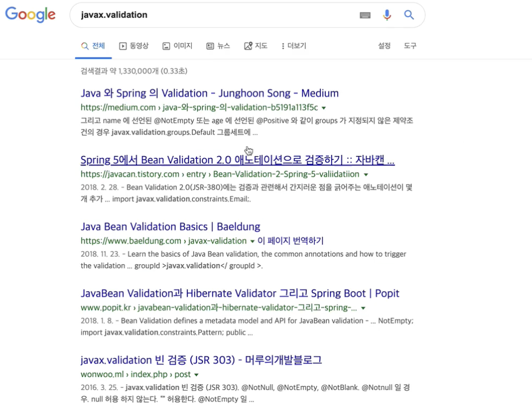
Task: Click the javacan.tistory.com green URL text
Action: pos(220,174)
